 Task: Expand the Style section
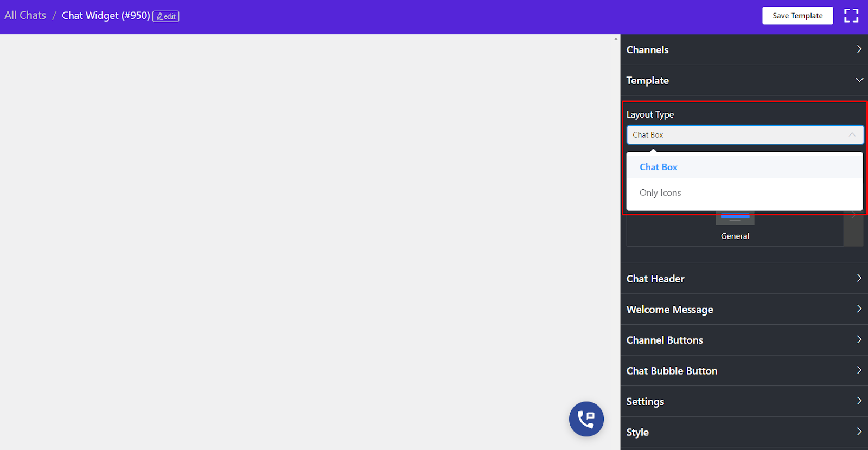tap(744, 432)
